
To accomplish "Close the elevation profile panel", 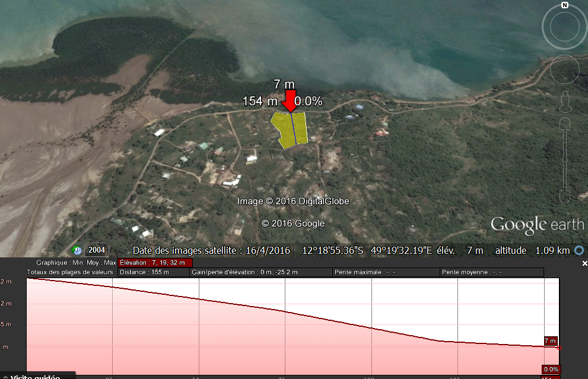I will click(x=584, y=263).
